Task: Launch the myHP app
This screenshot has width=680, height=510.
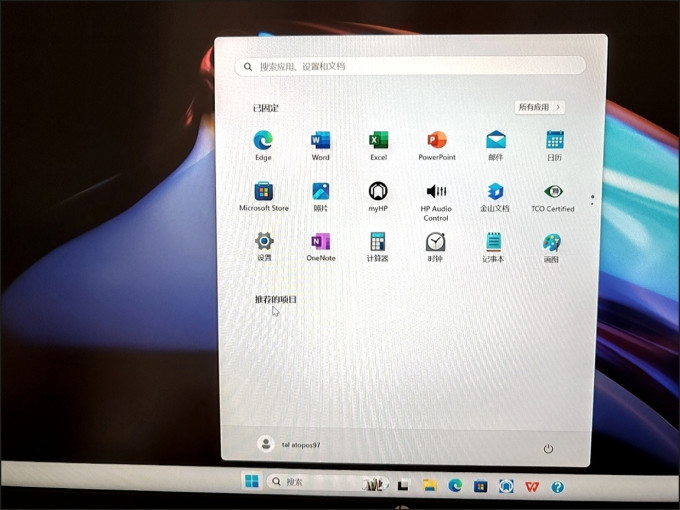Action: (378, 196)
